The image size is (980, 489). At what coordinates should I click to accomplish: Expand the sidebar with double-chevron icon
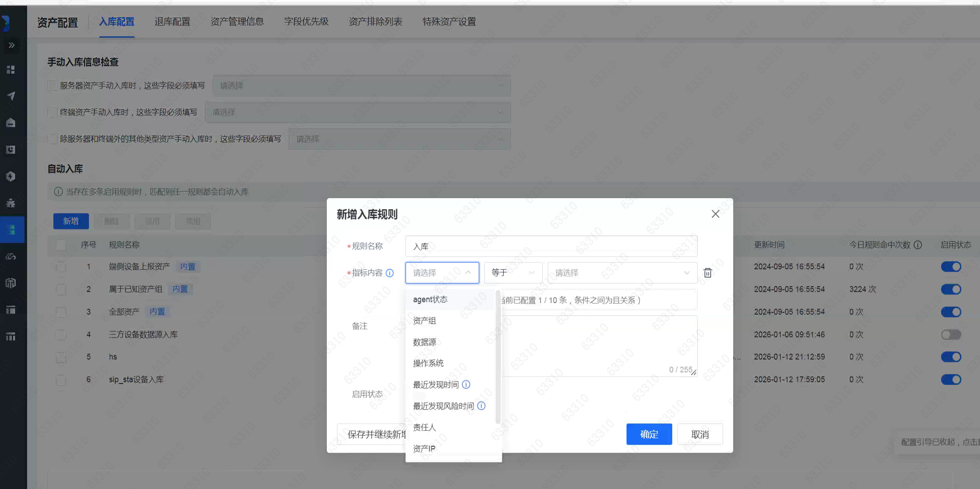coord(11,45)
